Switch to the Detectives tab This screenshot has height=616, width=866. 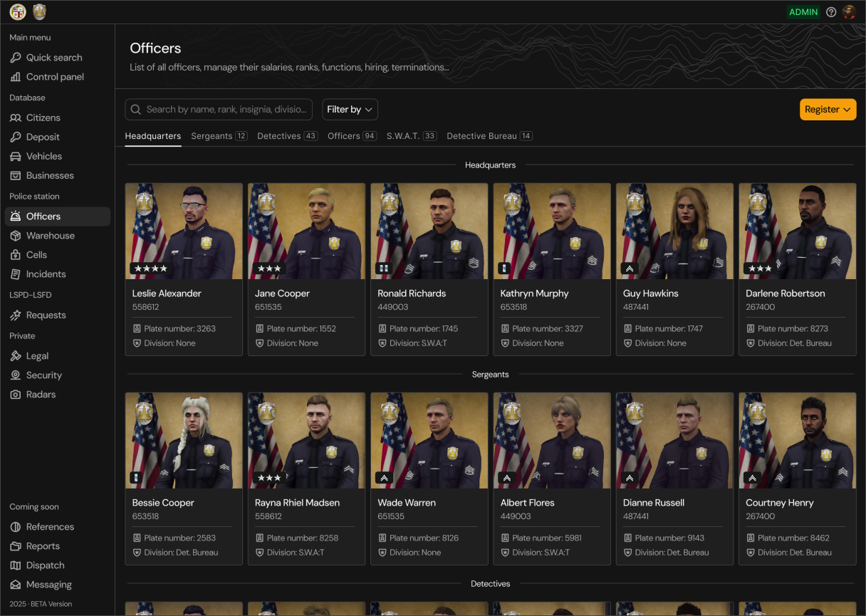(288, 136)
